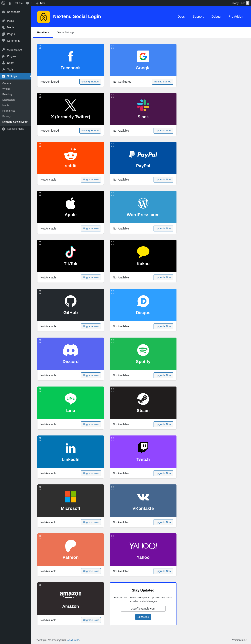
Task: Click Upgrade Now for Spotify
Action: 163,375
